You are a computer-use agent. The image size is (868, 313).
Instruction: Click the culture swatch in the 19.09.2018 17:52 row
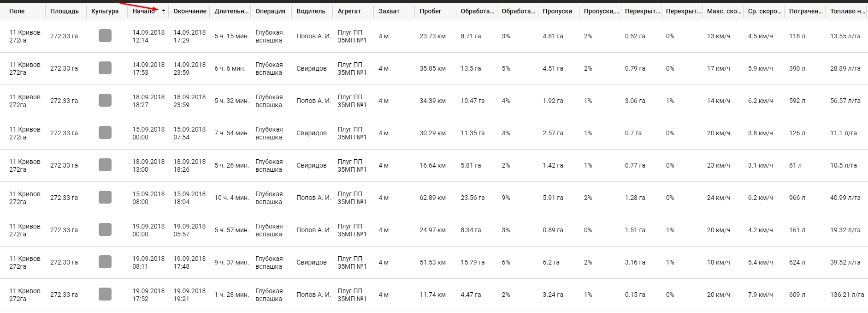[105, 295]
